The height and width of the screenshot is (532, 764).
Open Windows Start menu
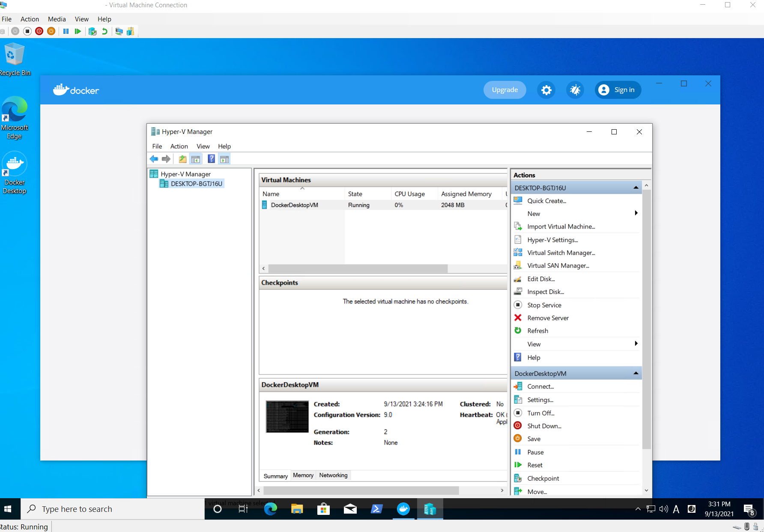pyautogui.click(x=8, y=509)
